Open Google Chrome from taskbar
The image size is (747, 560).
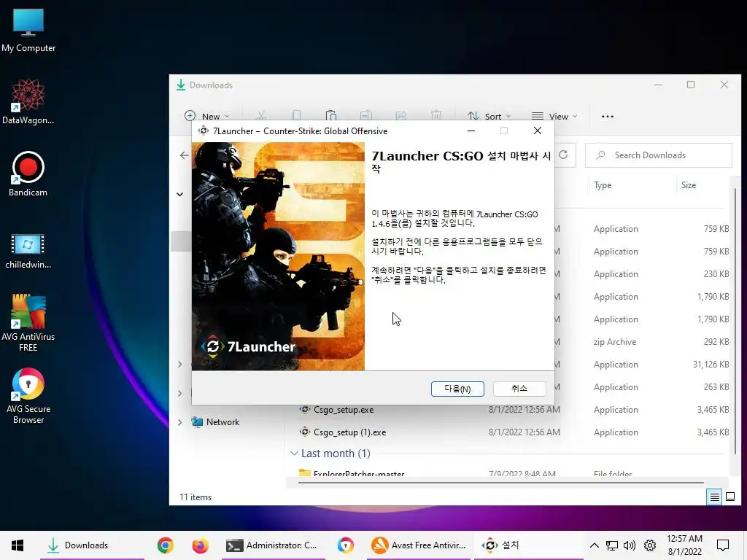pos(166,545)
